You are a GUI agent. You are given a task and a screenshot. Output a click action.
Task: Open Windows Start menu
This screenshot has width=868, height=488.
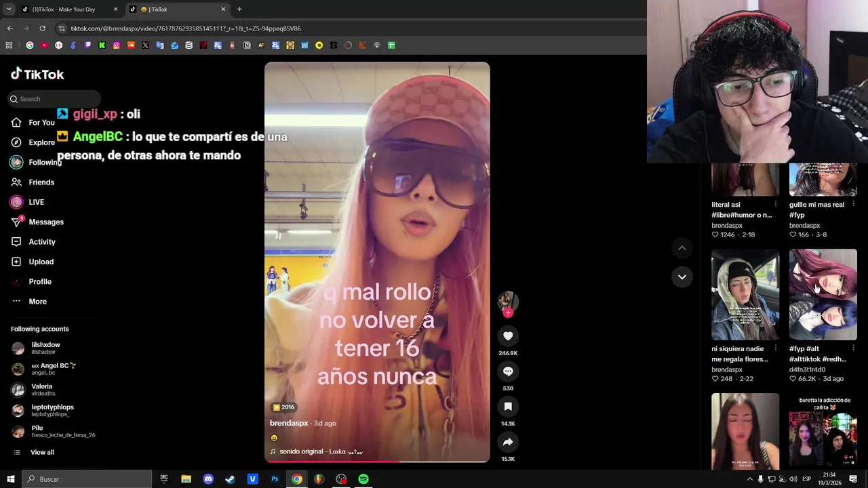tap(10, 479)
